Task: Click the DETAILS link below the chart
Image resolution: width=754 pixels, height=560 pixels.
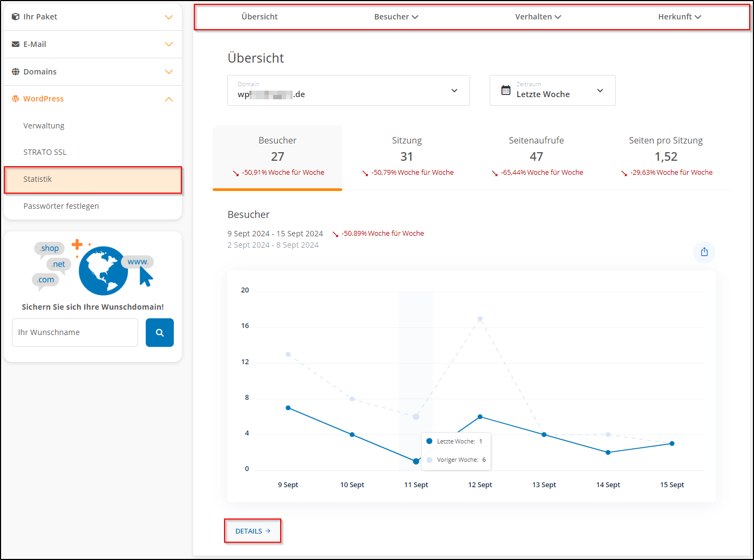Action: [253, 531]
